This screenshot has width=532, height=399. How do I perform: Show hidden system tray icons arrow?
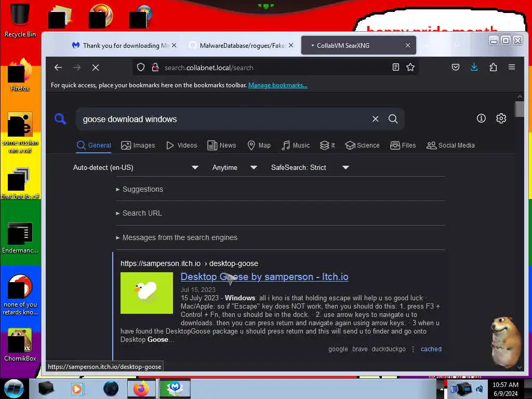tap(441, 389)
